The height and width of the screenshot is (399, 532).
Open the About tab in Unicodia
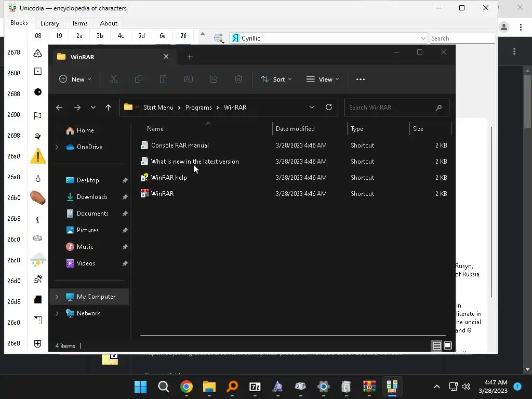tap(109, 23)
